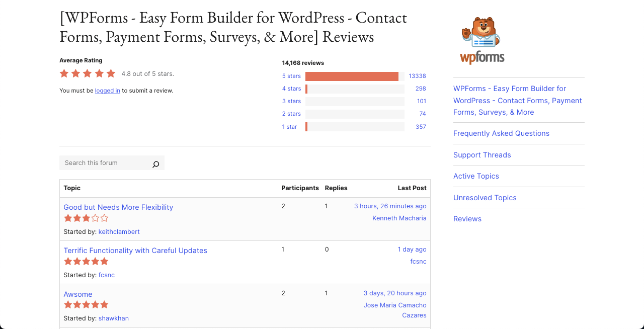
Task: Switch to the Reviews sidebar section
Action: click(467, 218)
